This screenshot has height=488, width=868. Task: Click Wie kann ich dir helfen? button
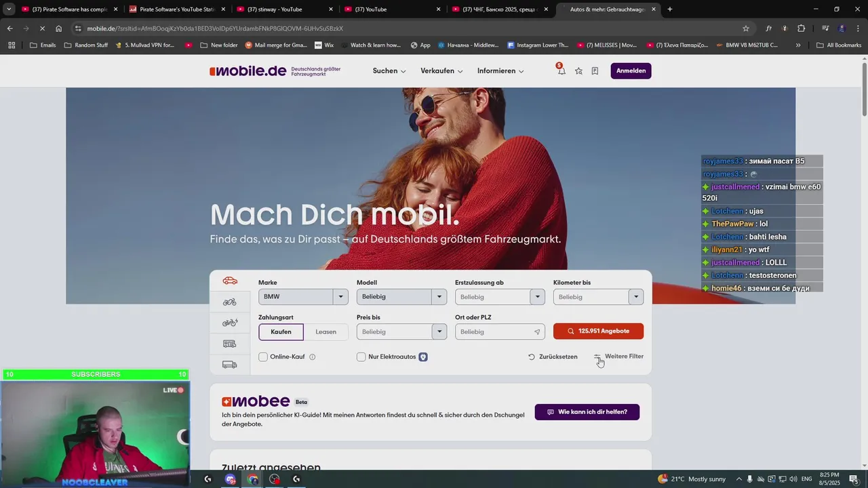pos(587,412)
